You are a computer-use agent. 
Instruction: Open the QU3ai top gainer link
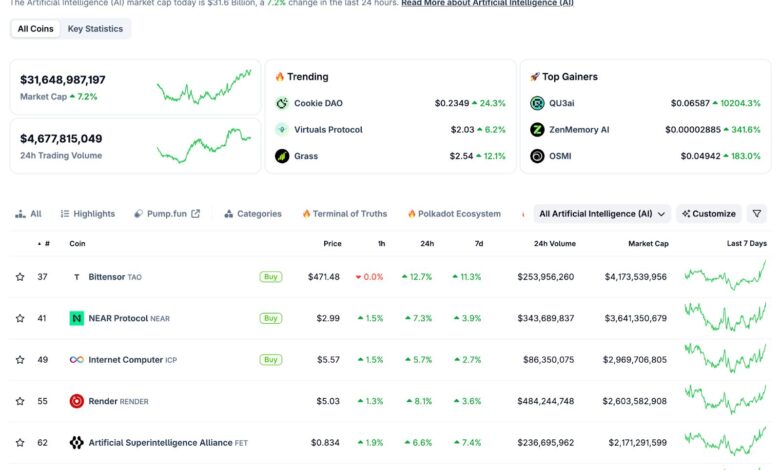click(562, 103)
